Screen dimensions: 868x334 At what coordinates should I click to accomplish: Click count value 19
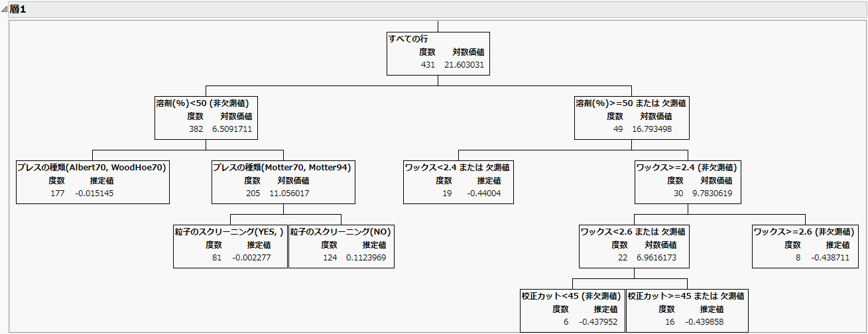point(447,193)
